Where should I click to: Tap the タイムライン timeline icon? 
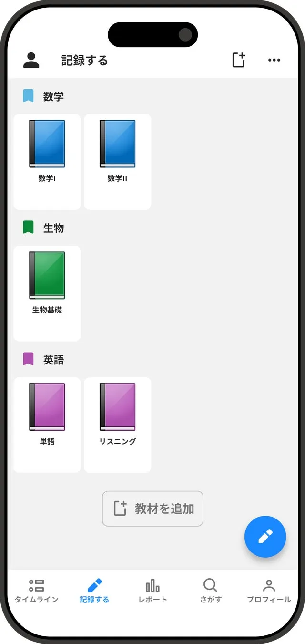point(36,584)
